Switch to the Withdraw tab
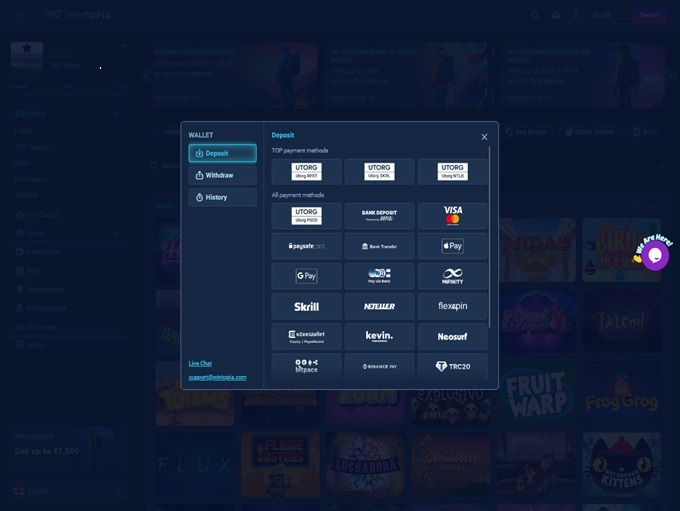 pos(222,175)
